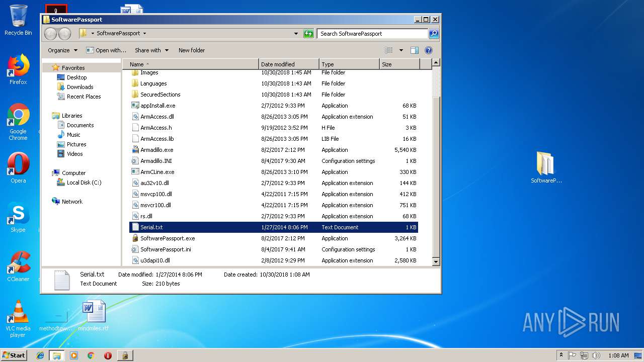The width and height of the screenshot is (644, 362).
Task: Select Armadillo.exe file
Action: tap(274, 150)
